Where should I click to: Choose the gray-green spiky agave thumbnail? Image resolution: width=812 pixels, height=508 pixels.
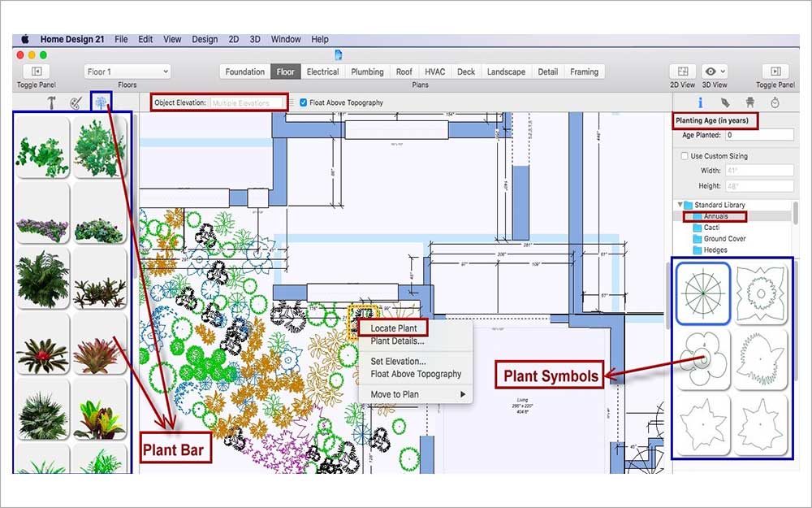point(42,409)
